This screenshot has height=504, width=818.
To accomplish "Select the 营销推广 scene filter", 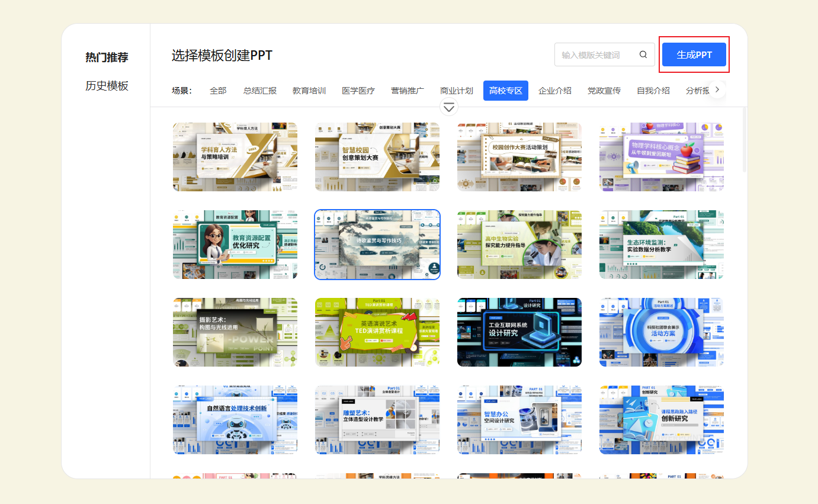I will point(408,91).
